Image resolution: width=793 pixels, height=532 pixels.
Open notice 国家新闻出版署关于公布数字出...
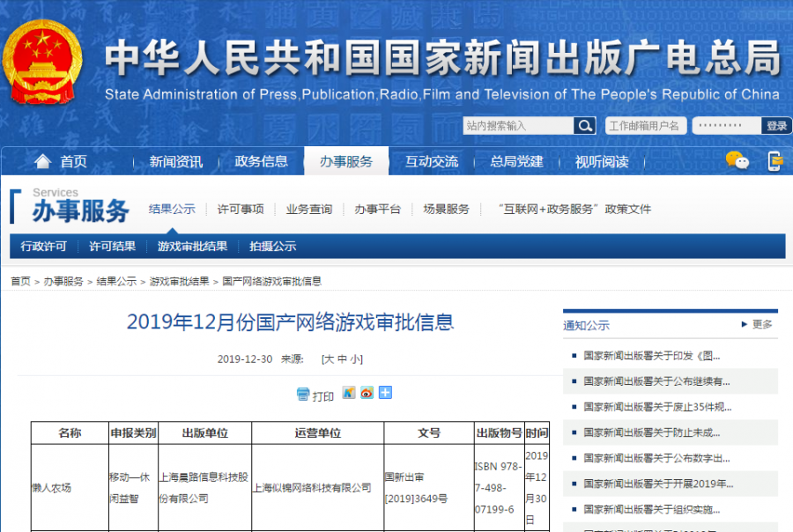(x=657, y=458)
